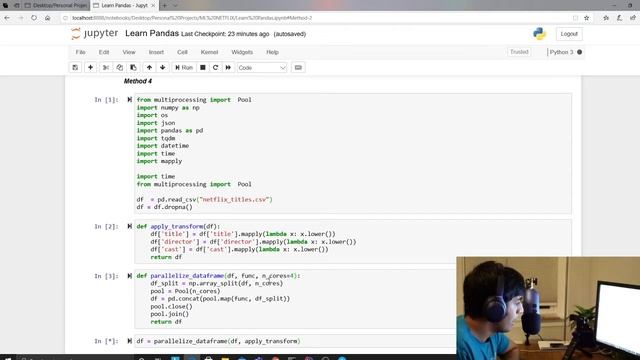This screenshot has height=360, width=640.
Task: Run the parallelize_dataframe cell In [3] via its run icon
Action: coord(129,276)
